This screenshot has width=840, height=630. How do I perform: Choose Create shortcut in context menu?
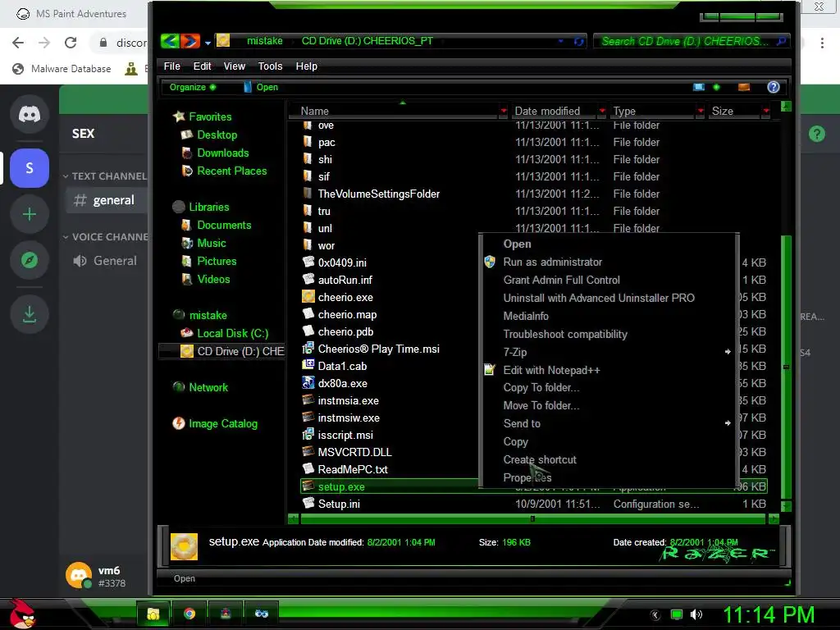coord(540,459)
